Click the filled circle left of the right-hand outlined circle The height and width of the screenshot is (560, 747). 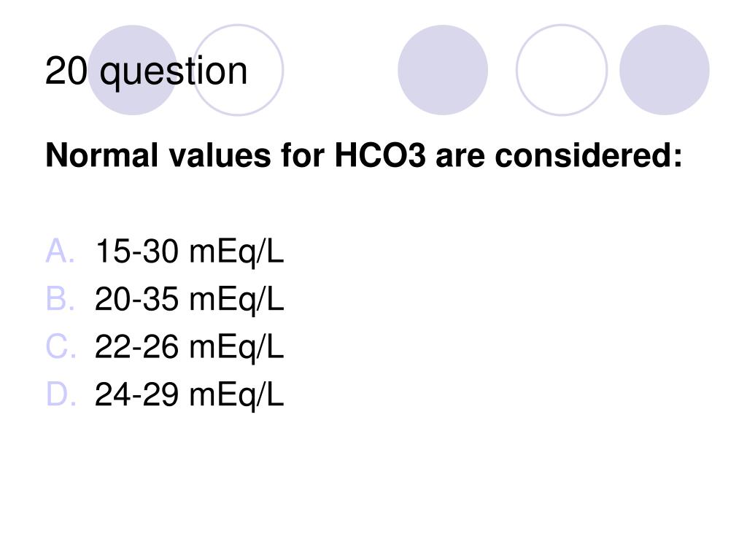(443, 70)
